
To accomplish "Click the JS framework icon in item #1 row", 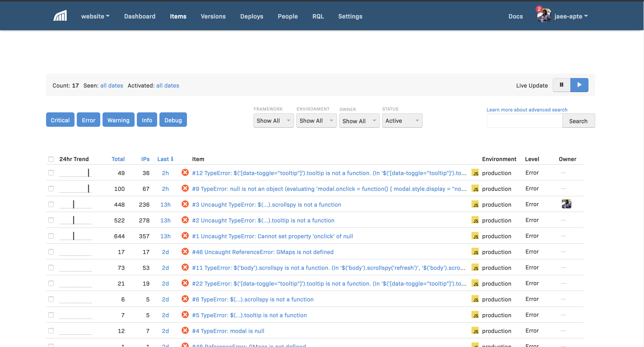I will click(x=475, y=236).
